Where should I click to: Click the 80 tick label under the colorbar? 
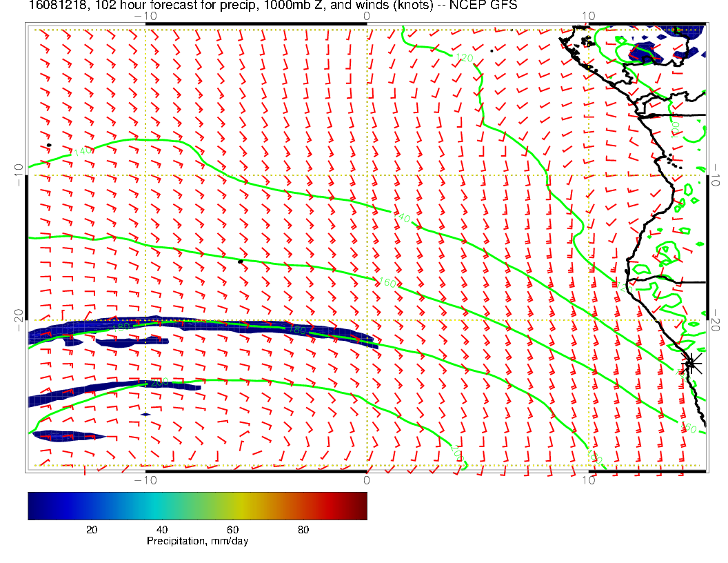tap(303, 529)
